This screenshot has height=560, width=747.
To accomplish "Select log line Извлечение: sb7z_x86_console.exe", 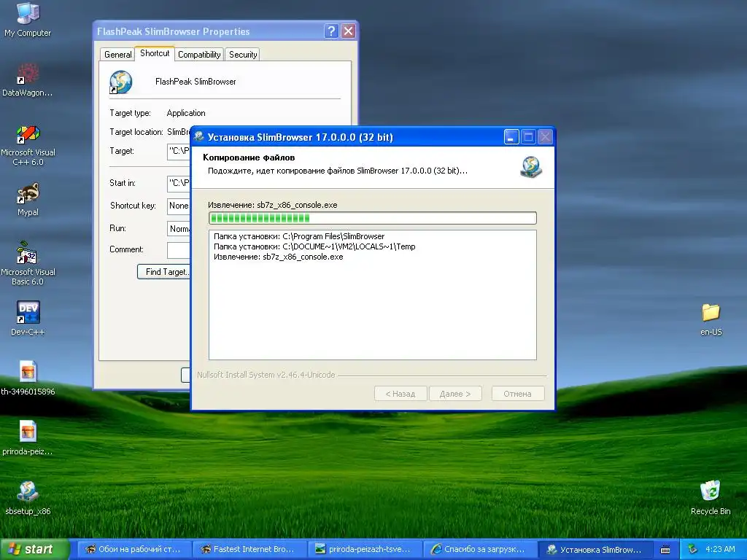I will [278, 257].
